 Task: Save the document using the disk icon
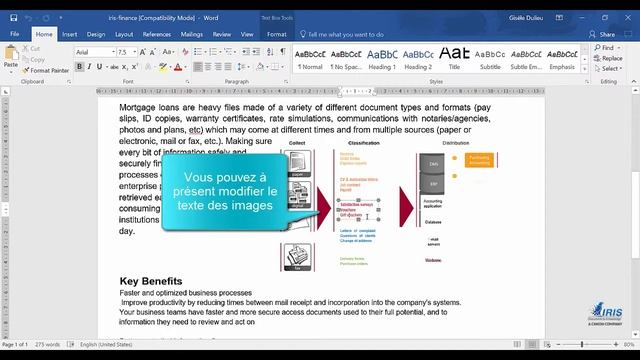13,18
